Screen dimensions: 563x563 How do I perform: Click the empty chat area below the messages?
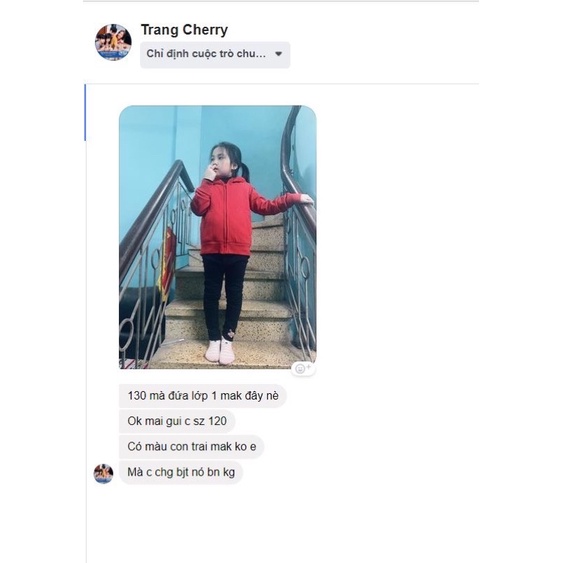pos(282,524)
